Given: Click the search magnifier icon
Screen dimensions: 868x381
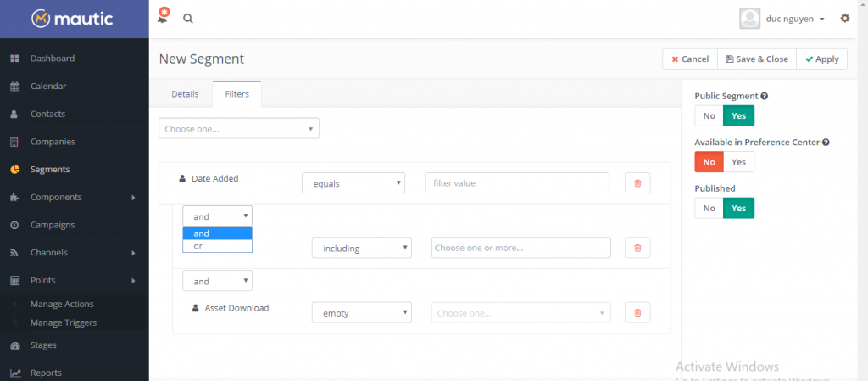Looking at the screenshot, I should click(x=187, y=18).
